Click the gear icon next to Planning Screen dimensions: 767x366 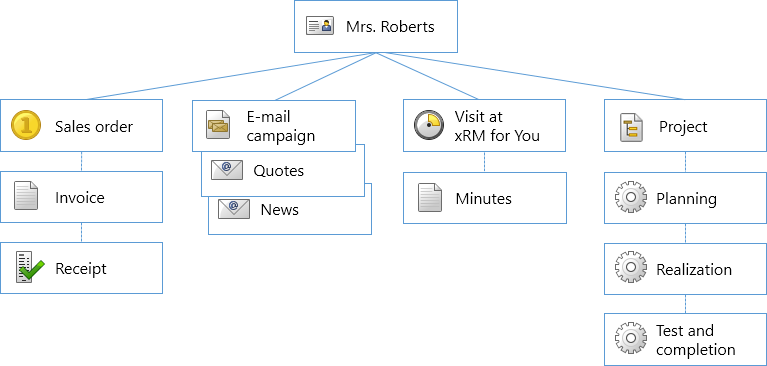[631, 197]
